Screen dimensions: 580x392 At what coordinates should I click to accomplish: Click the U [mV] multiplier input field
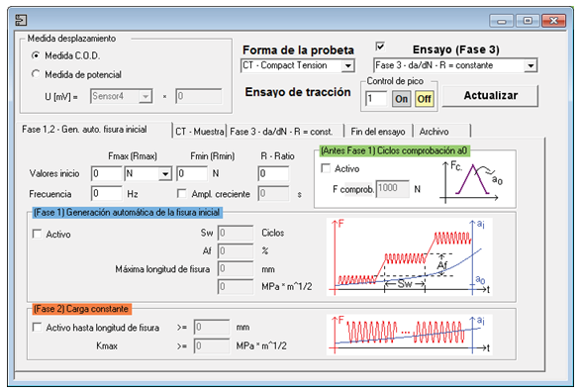199,97
